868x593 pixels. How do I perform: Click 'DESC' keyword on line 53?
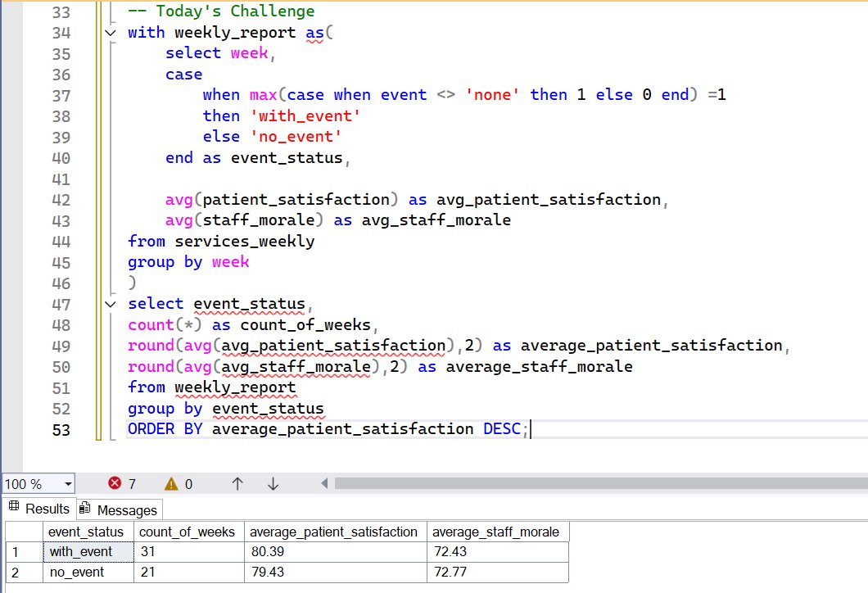pyautogui.click(x=502, y=429)
